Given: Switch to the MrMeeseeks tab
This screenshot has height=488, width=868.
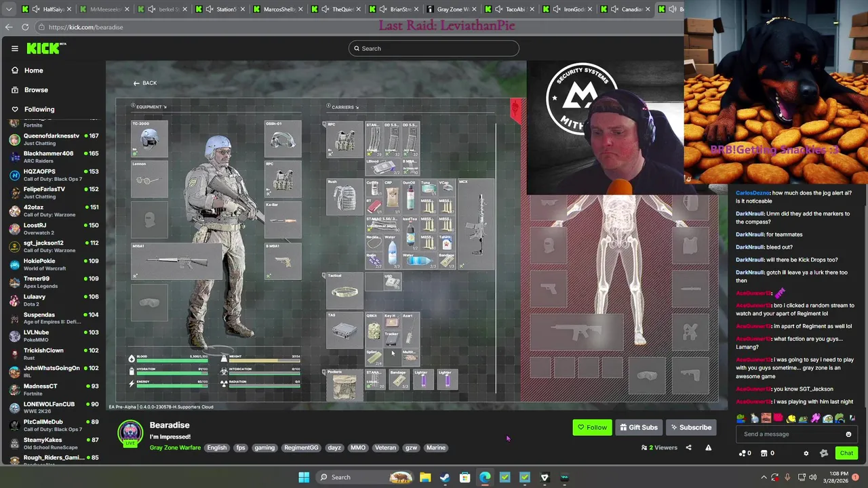Looking at the screenshot, I should (x=106, y=9).
